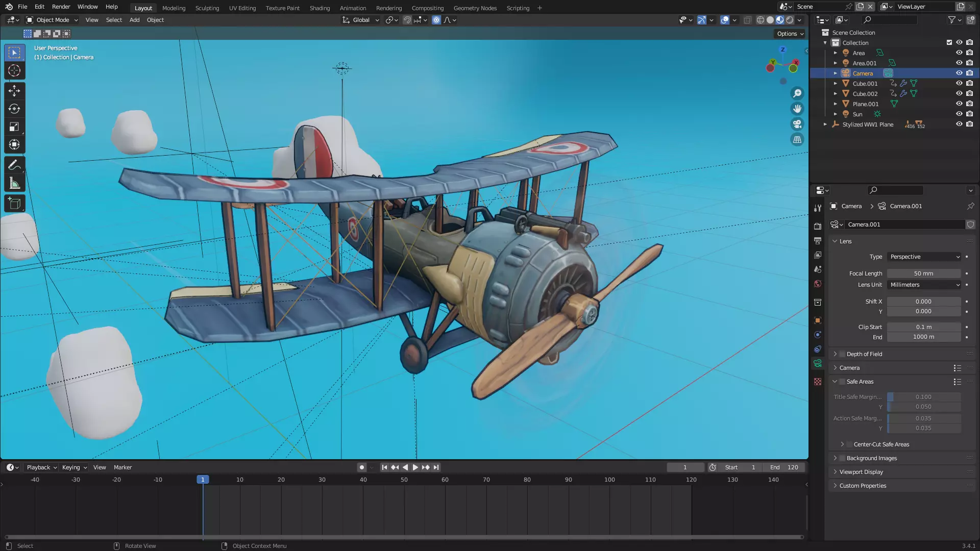Open the Object Data camera properties tab
This screenshot has height=551, width=980.
point(818,363)
